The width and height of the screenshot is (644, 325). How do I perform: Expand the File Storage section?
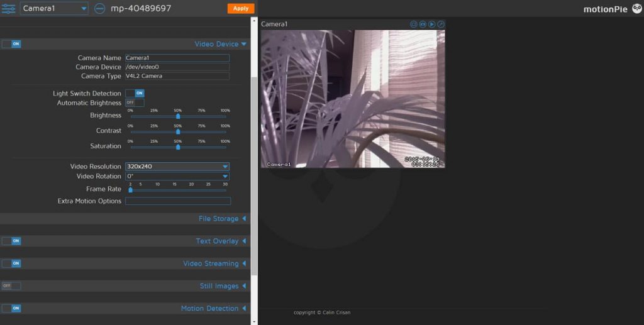pyautogui.click(x=222, y=219)
